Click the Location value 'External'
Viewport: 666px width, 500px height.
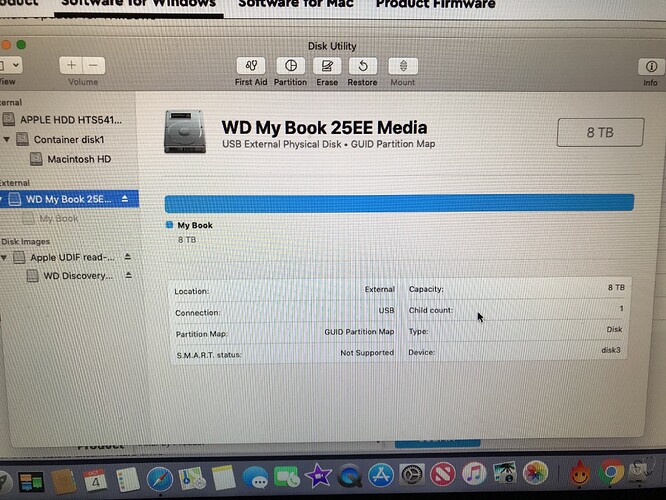380,289
